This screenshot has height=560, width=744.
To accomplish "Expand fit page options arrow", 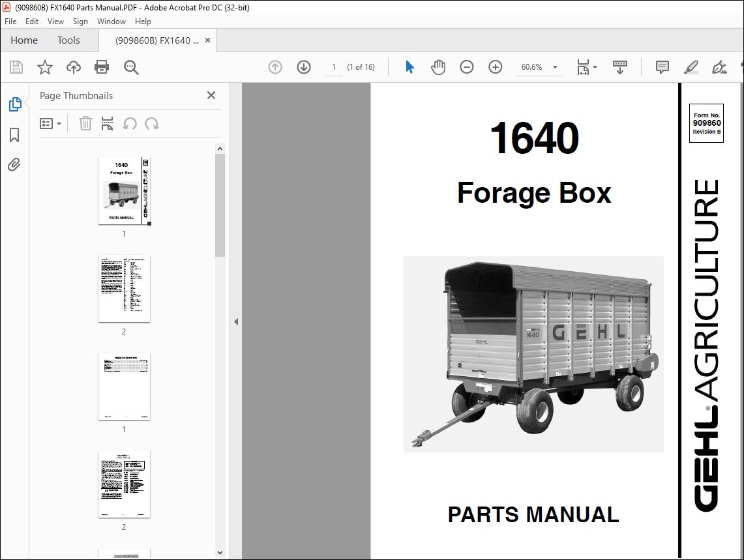I will pyautogui.click(x=595, y=67).
